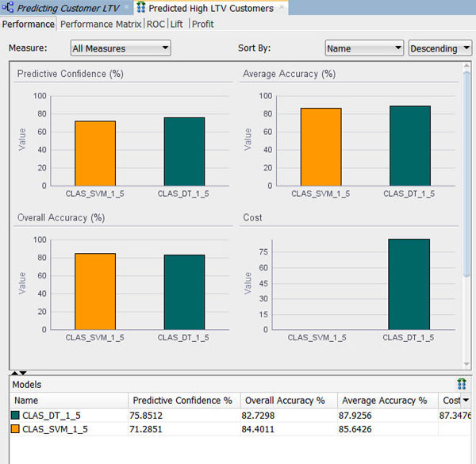The image size is (476, 464).
Task: Open the Sort By Name dropdown
Action: tap(364, 48)
